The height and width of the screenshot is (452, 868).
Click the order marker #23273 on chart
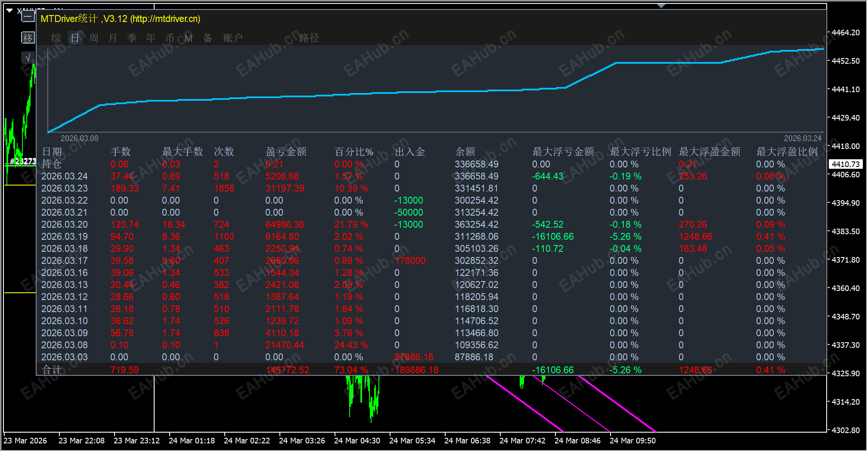click(x=23, y=161)
